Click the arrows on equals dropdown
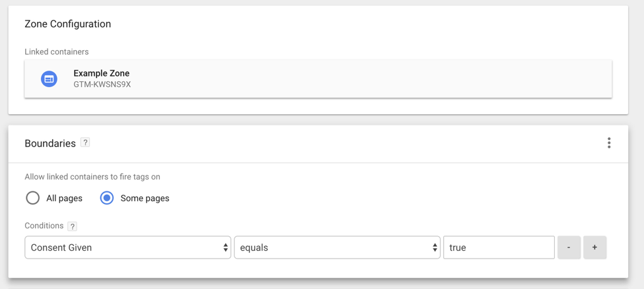Image resolution: width=644 pixels, height=289 pixels. tap(435, 247)
